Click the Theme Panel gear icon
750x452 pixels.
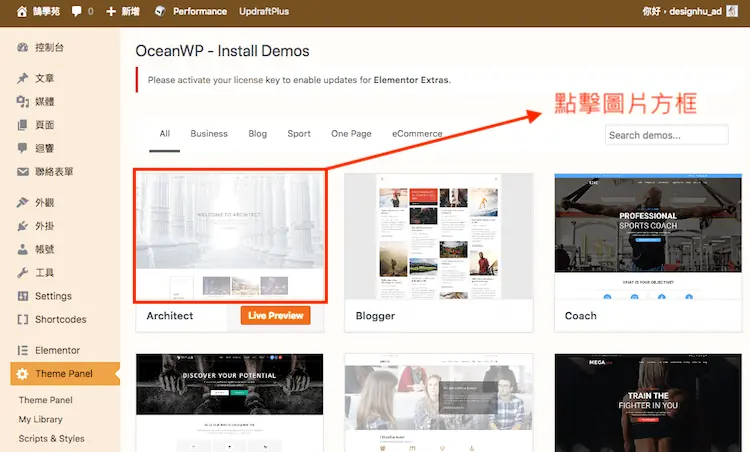pos(22,374)
